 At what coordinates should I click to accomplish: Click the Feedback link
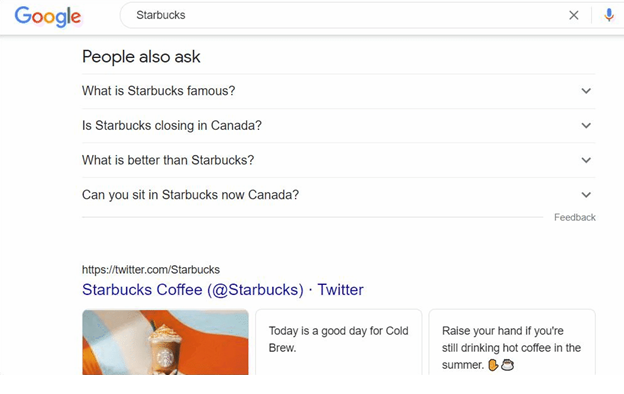[575, 217]
